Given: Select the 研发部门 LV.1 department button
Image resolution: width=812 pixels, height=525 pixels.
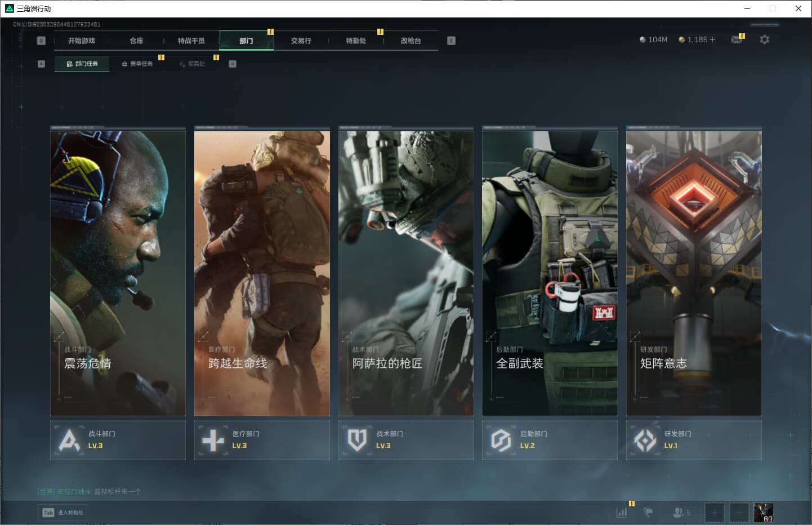Looking at the screenshot, I should (694, 440).
